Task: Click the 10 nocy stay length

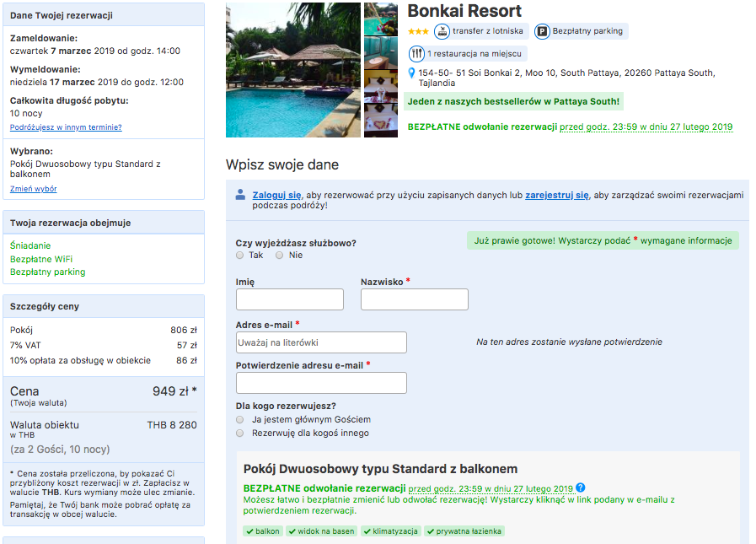Action: pos(26,113)
